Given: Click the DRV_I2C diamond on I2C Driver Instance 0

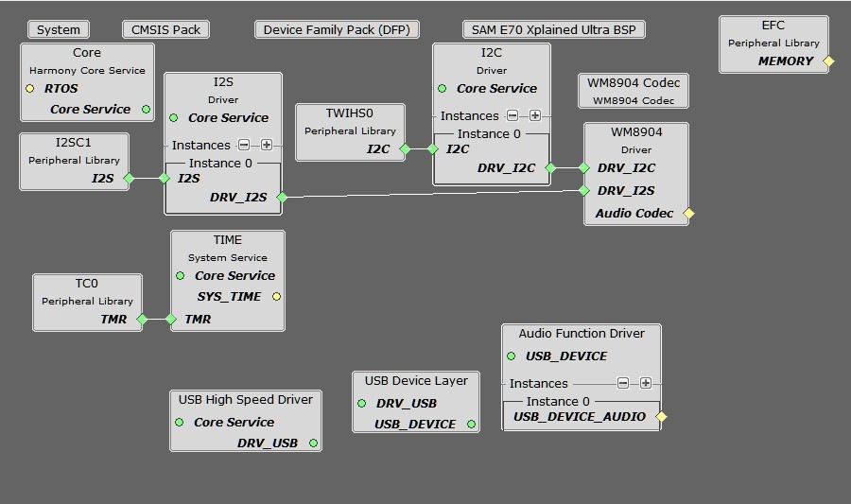Looking at the screenshot, I should point(550,167).
